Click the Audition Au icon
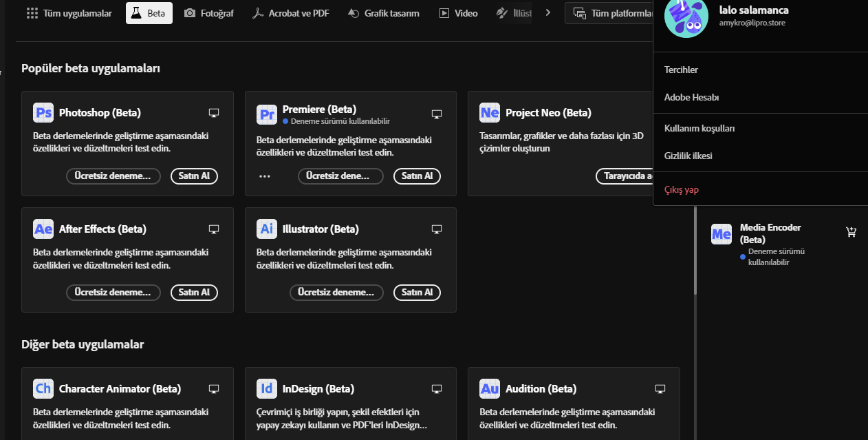Viewport: 868px width, 440px height. 490,388
